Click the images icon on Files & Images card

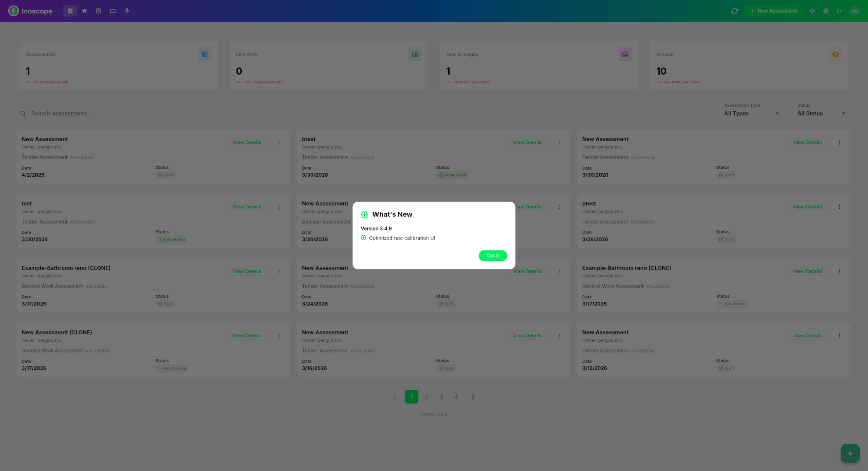coord(625,54)
